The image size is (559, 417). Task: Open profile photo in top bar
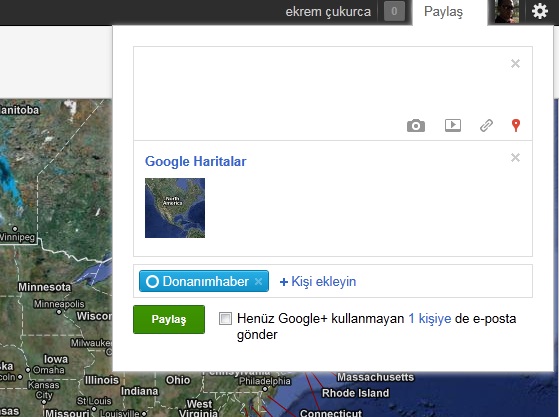507,11
